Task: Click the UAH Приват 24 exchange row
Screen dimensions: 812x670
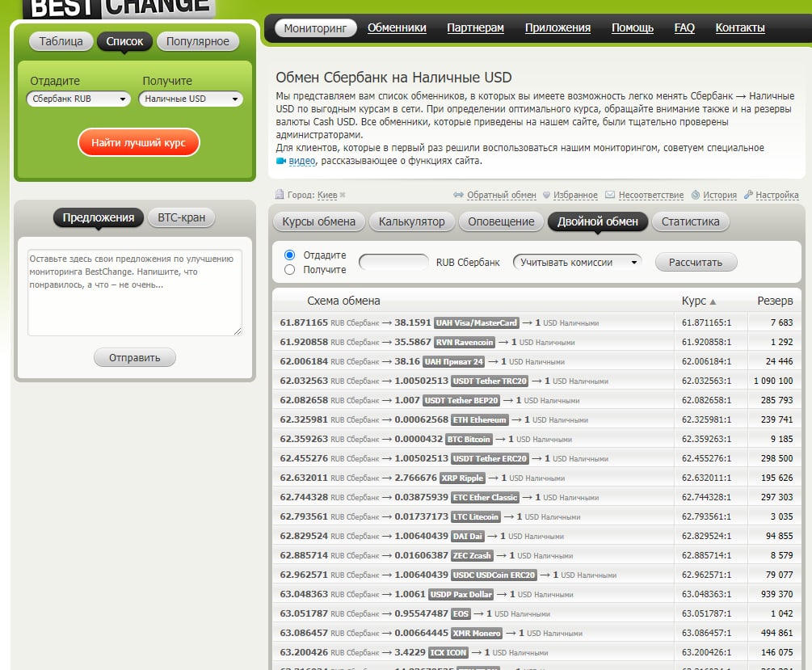Action: coord(536,362)
